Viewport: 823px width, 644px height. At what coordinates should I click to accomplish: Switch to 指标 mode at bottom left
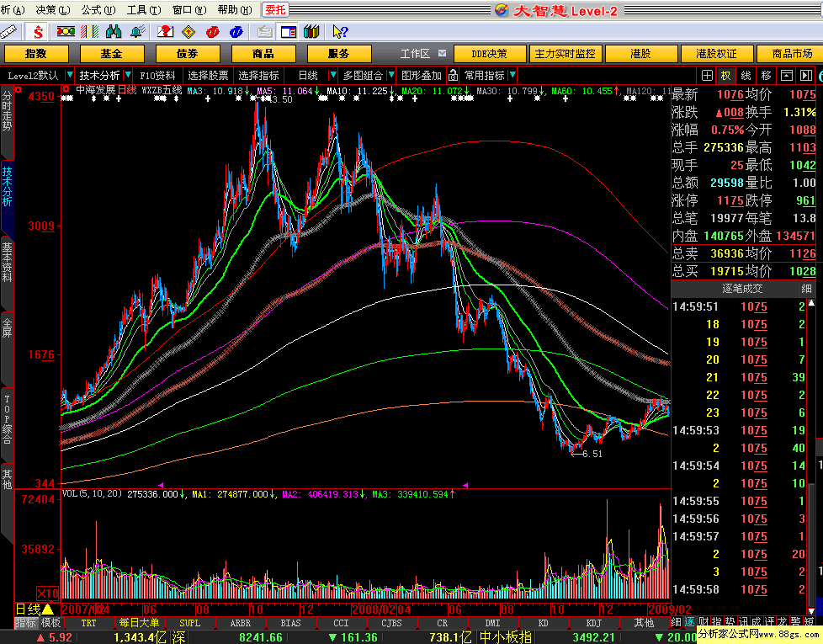(26, 623)
